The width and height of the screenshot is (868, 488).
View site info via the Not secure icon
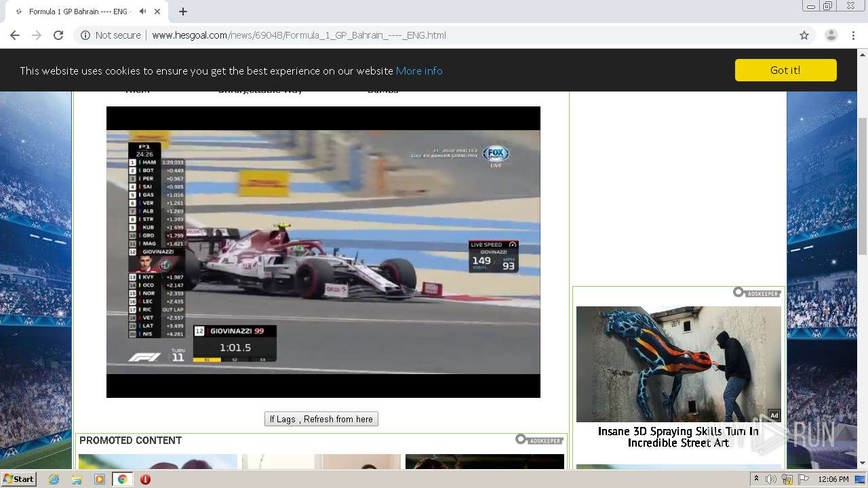85,35
